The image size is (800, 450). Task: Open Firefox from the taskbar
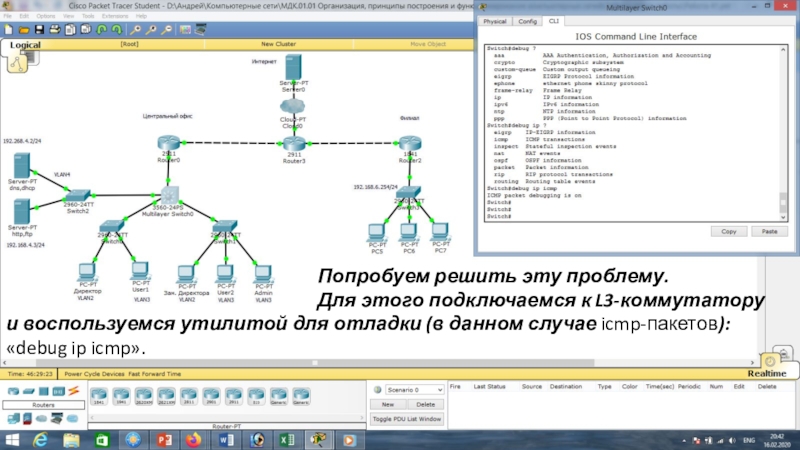(x=194, y=440)
